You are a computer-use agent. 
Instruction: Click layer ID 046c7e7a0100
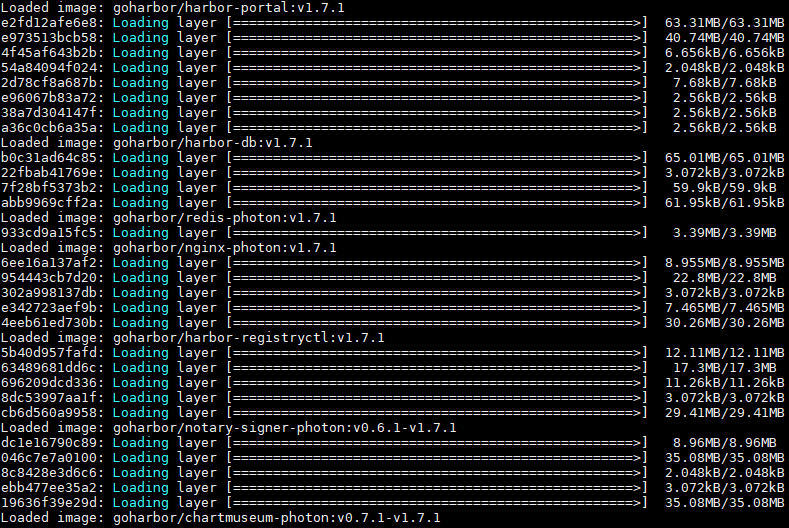click(49, 458)
